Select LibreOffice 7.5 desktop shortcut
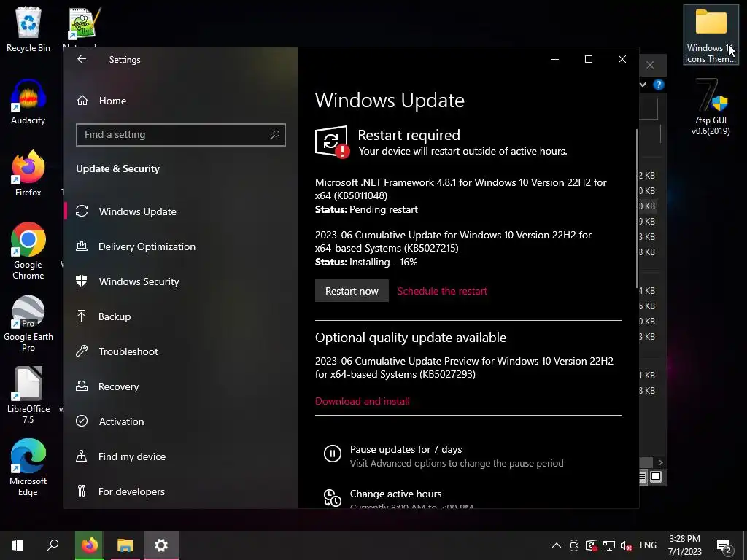The image size is (747, 560). [28, 395]
